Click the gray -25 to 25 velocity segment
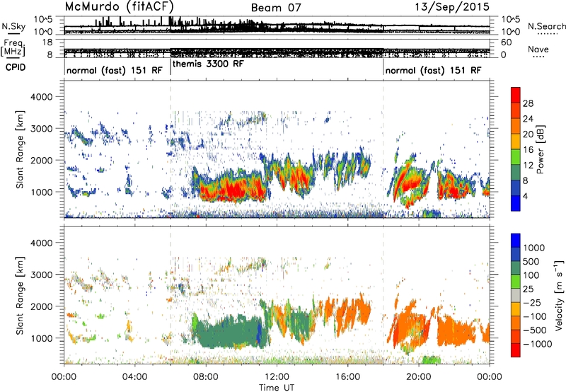Image resolution: width=566 pixels, height=392 pixels. (x=516, y=295)
